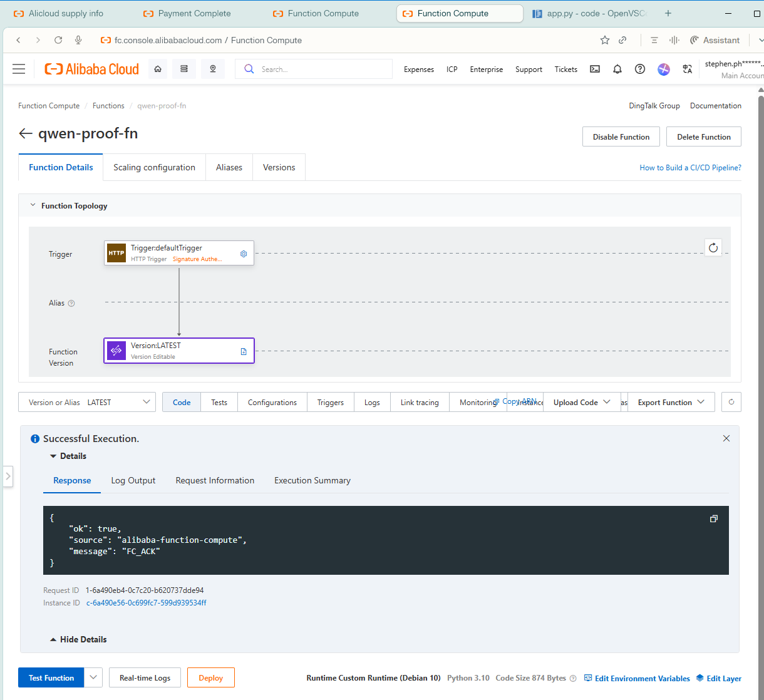The height and width of the screenshot is (700, 764).
Task: Show the Execution Summary tab
Action: click(x=312, y=480)
